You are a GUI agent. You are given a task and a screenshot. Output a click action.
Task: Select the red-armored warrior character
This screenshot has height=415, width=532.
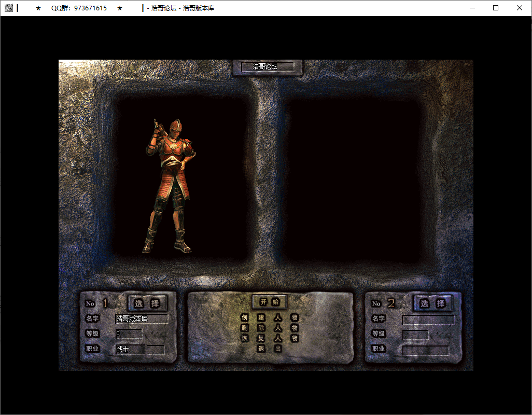(x=171, y=187)
